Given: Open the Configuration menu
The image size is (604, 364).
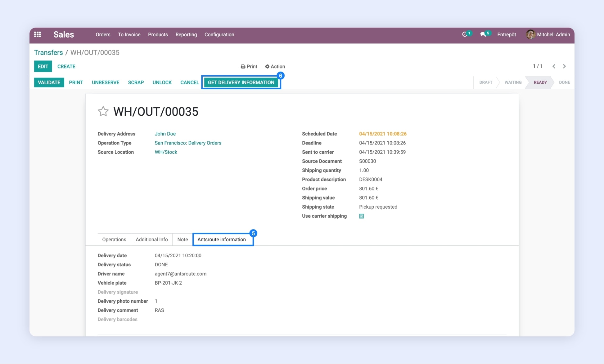Looking at the screenshot, I should pos(219,34).
